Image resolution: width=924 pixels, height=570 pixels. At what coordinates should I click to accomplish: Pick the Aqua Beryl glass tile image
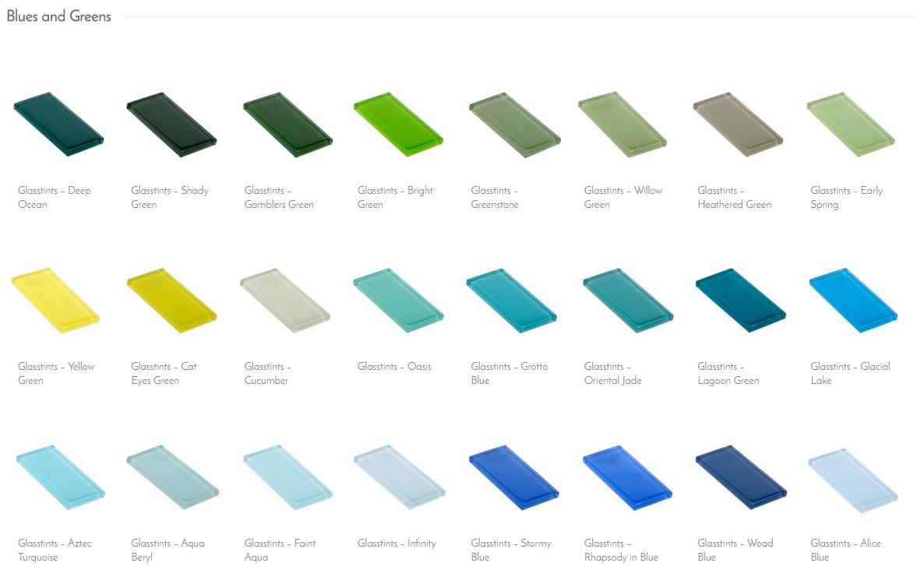click(x=173, y=477)
